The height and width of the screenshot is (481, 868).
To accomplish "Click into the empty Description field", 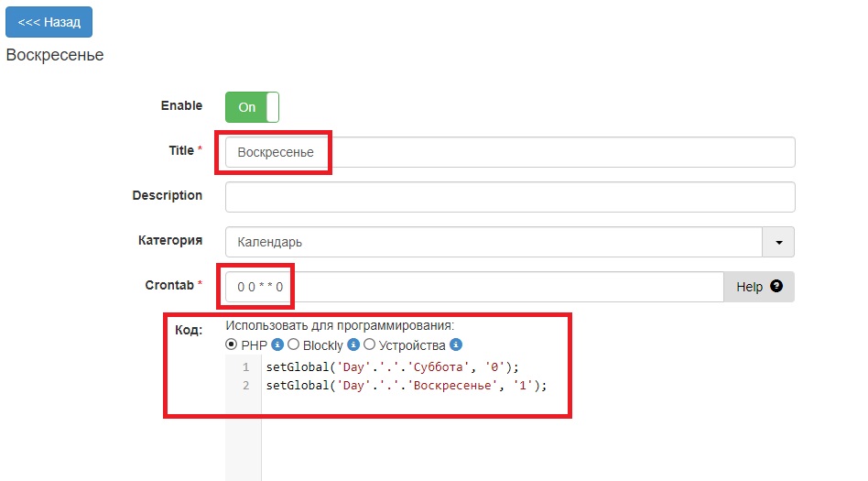I will (509, 197).
